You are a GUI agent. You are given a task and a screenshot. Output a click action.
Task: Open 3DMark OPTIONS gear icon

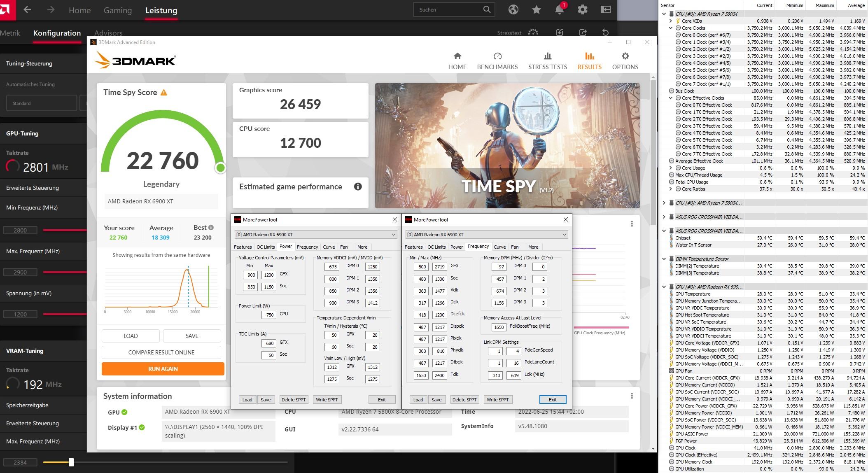pos(625,56)
